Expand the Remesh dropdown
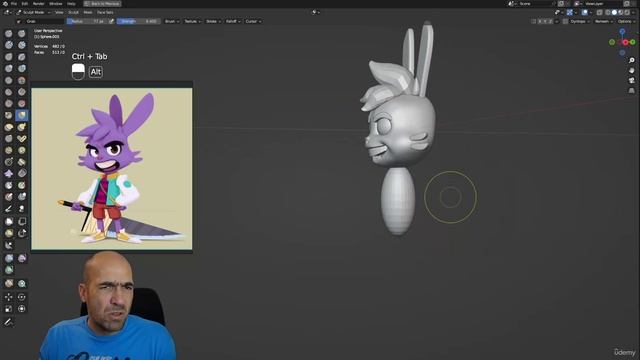This screenshot has height=360, width=640. 604,21
